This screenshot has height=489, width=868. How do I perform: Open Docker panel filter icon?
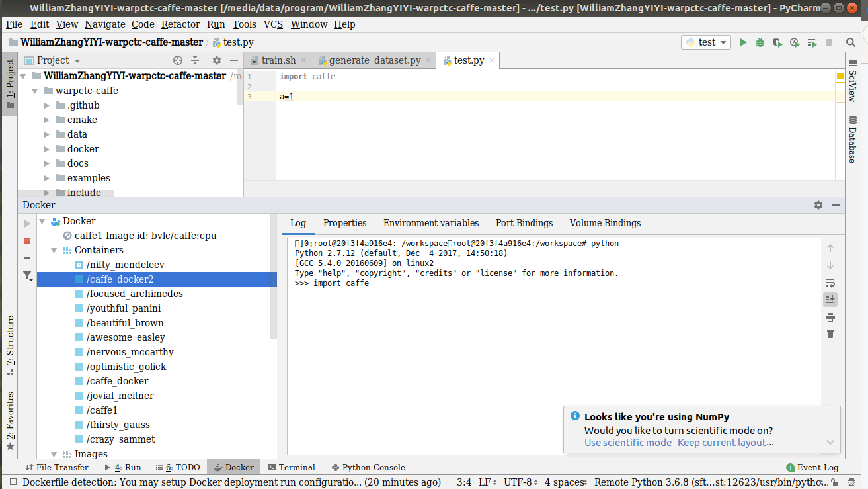[27, 276]
